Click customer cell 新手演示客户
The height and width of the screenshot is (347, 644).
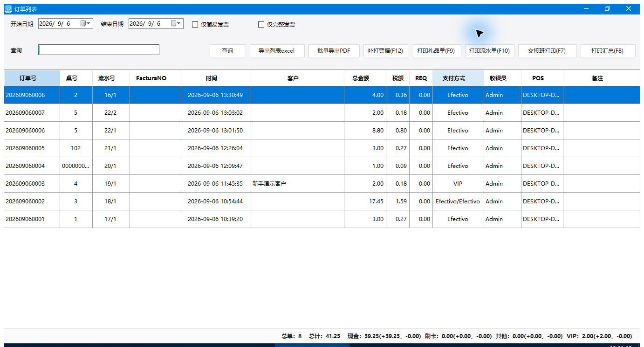298,183
